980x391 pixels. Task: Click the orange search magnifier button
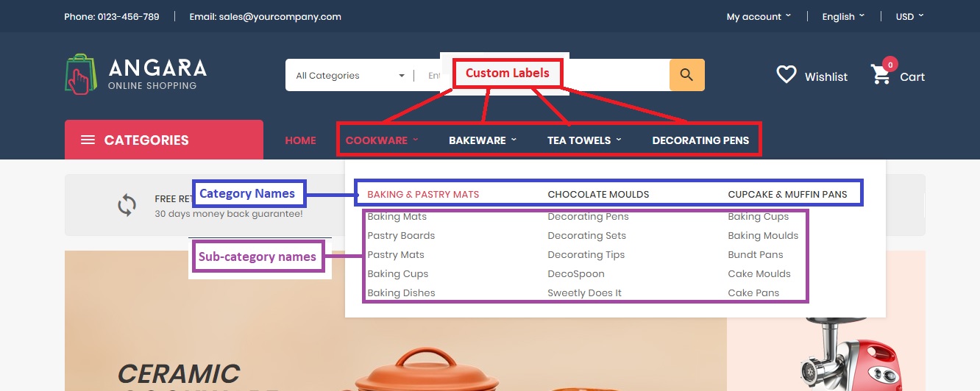pos(686,75)
